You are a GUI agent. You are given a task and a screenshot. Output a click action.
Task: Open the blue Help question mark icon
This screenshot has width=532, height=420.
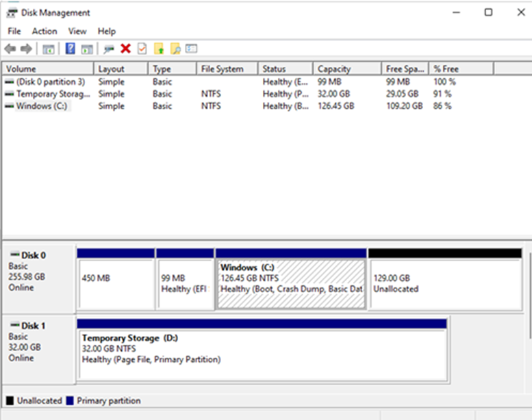pyautogui.click(x=71, y=49)
